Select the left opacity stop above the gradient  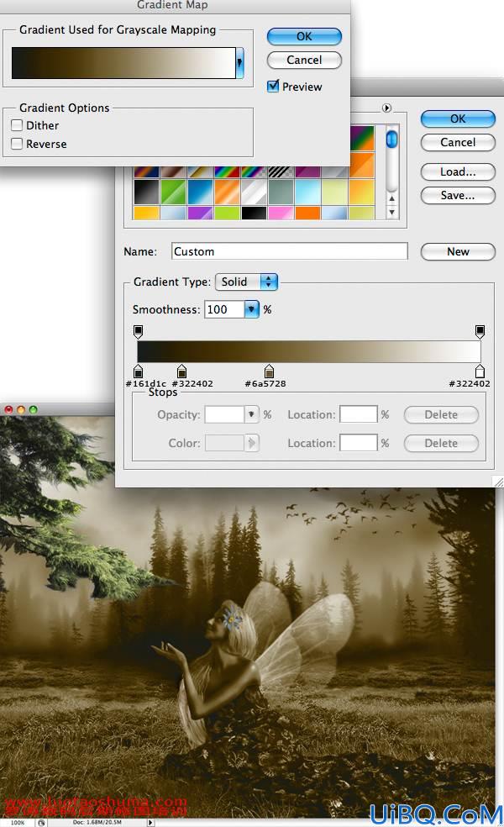tap(138, 331)
